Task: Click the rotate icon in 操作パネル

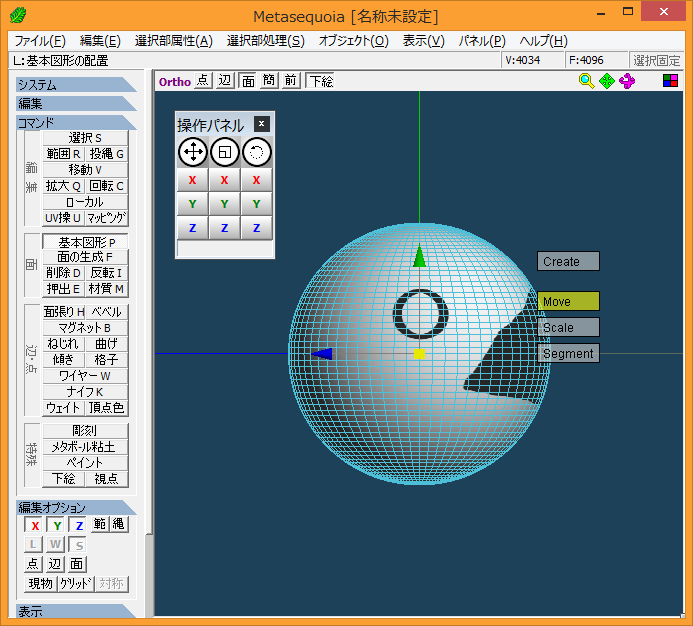Action: coord(256,152)
